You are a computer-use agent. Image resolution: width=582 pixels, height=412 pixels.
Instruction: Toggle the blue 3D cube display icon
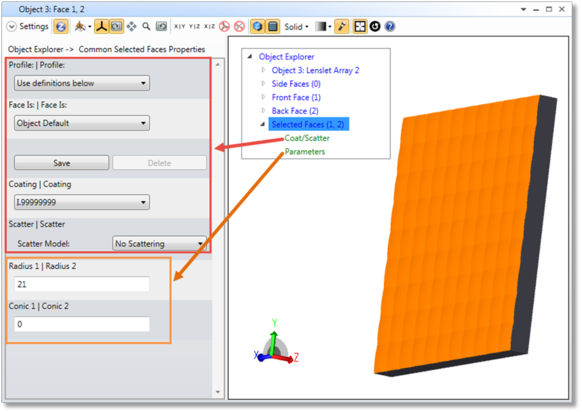pos(258,27)
